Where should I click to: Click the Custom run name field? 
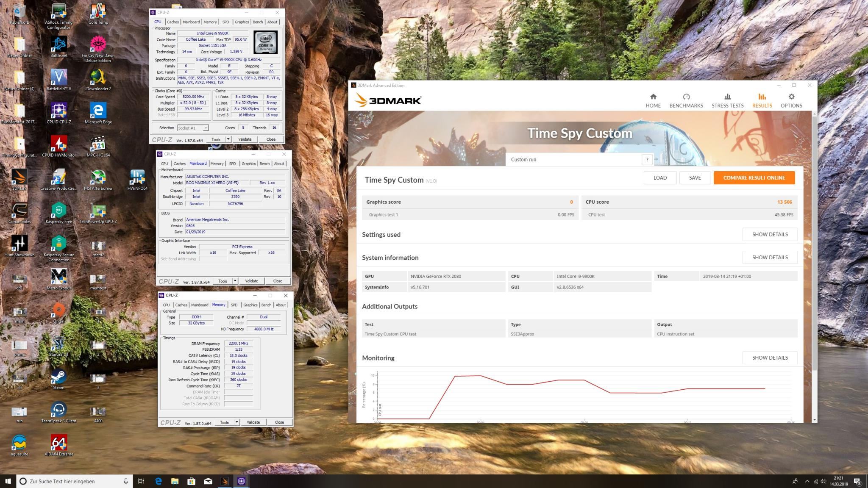point(574,160)
